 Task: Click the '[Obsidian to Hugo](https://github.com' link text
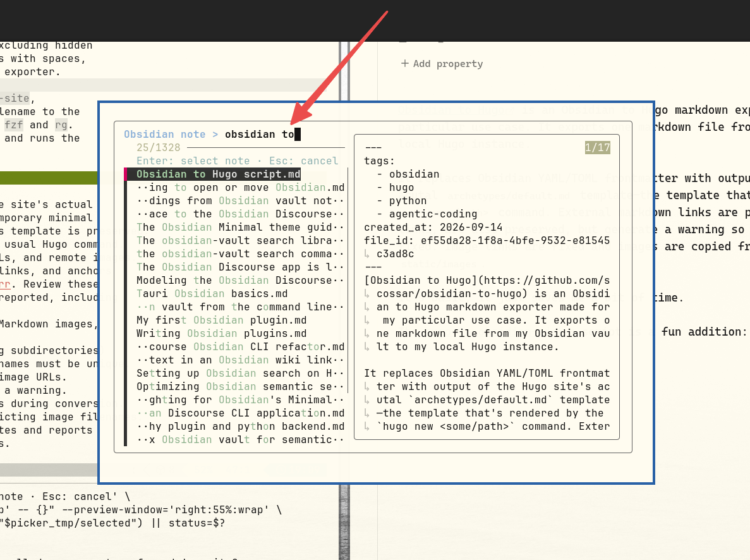pyautogui.click(x=487, y=281)
